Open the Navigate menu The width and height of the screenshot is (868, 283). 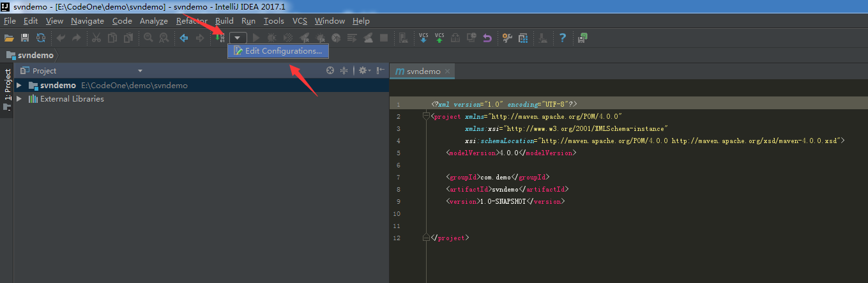[x=88, y=21]
